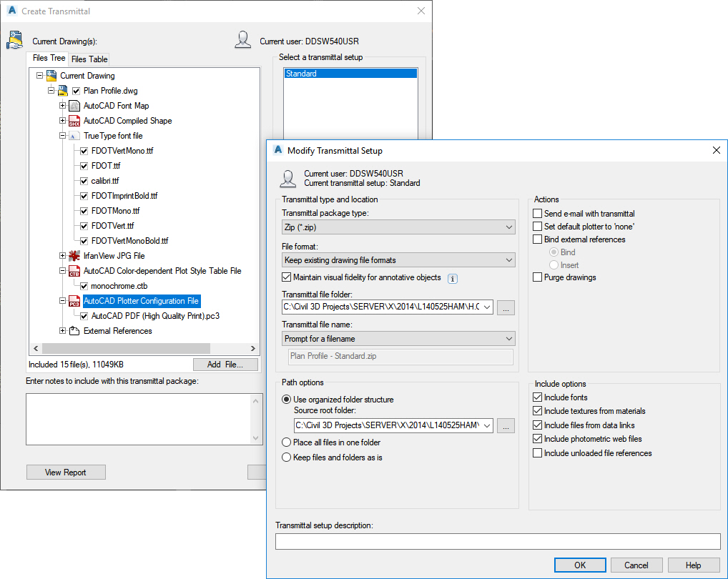
Task: Collapse the Current Drawing tree node
Action: 40,75
